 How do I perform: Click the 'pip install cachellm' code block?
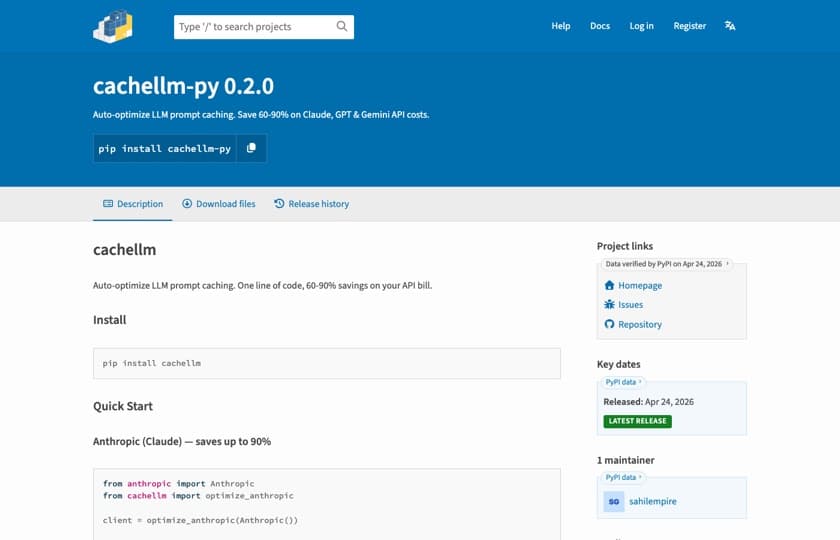[327, 363]
